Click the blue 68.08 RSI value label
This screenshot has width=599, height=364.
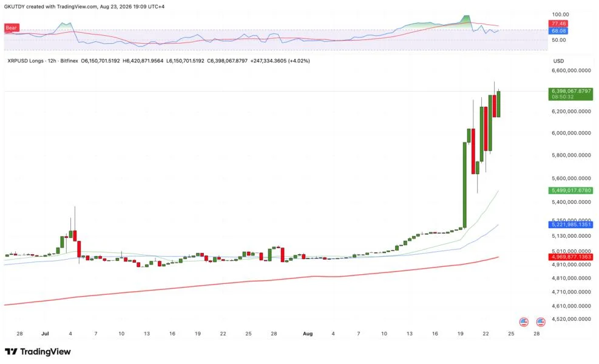[x=558, y=31]
